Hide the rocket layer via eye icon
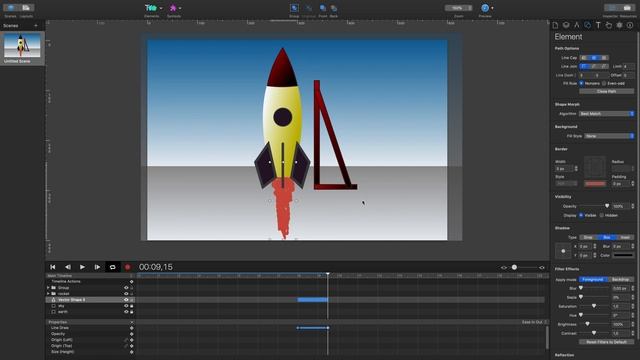The image size is (640, 360). click(126, 293)
